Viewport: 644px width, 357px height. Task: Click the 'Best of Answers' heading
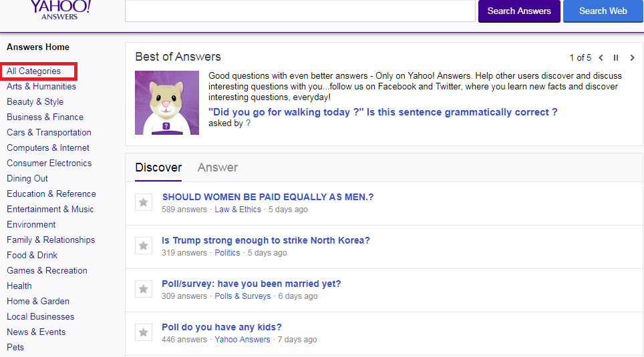(178, 57)
